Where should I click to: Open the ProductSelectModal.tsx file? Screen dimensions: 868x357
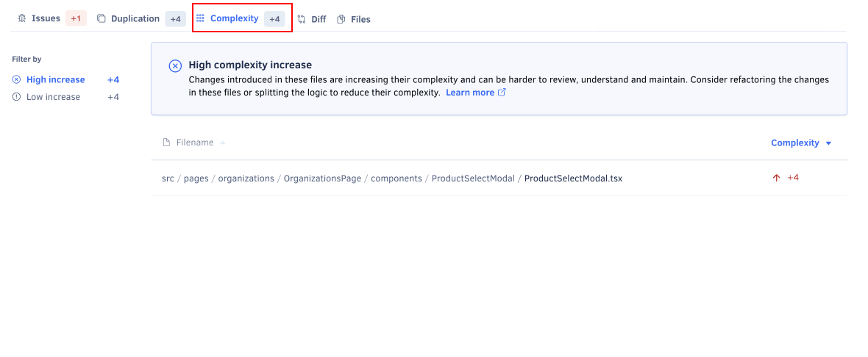(573, 178)
